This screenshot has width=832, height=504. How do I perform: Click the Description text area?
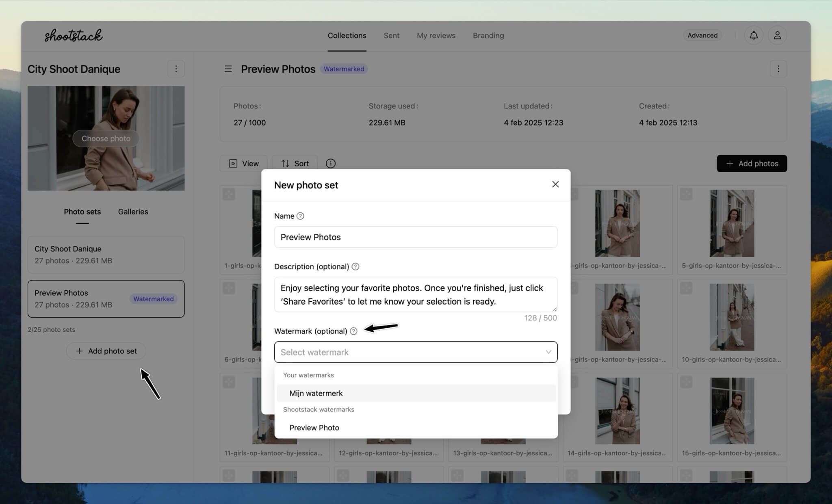416,294
